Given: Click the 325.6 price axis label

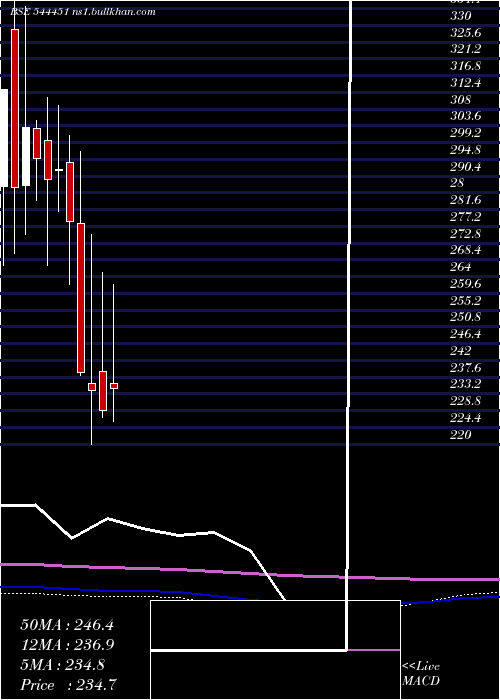Looking at the screenshot, I should [465, 33].
